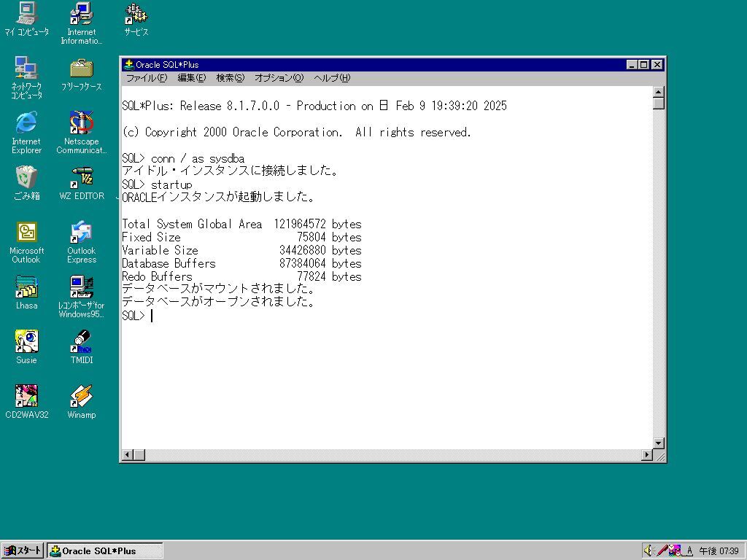Select the ごみ箱 recycle bin icon
This screenshot has height=560, width=747.
[27, 183]
